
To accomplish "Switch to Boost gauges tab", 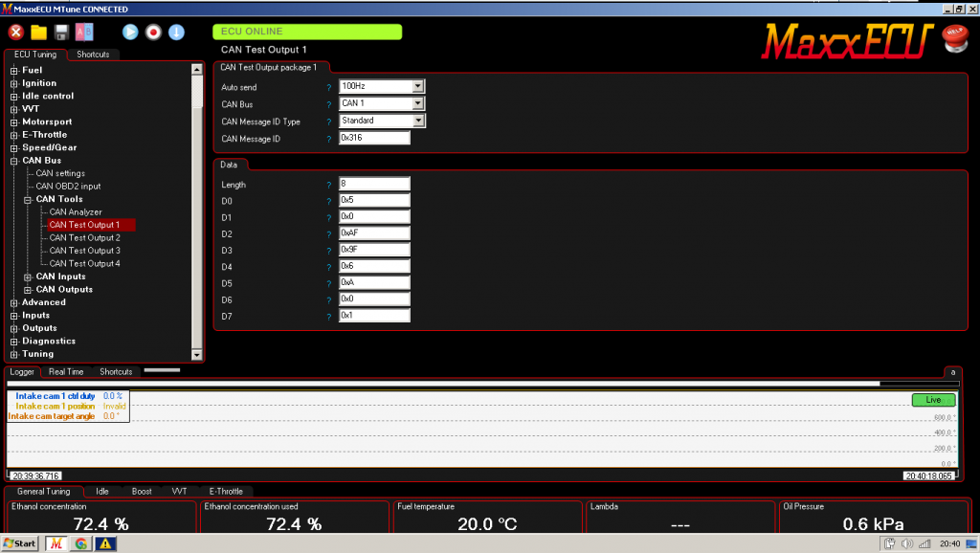I will (142, 491).
